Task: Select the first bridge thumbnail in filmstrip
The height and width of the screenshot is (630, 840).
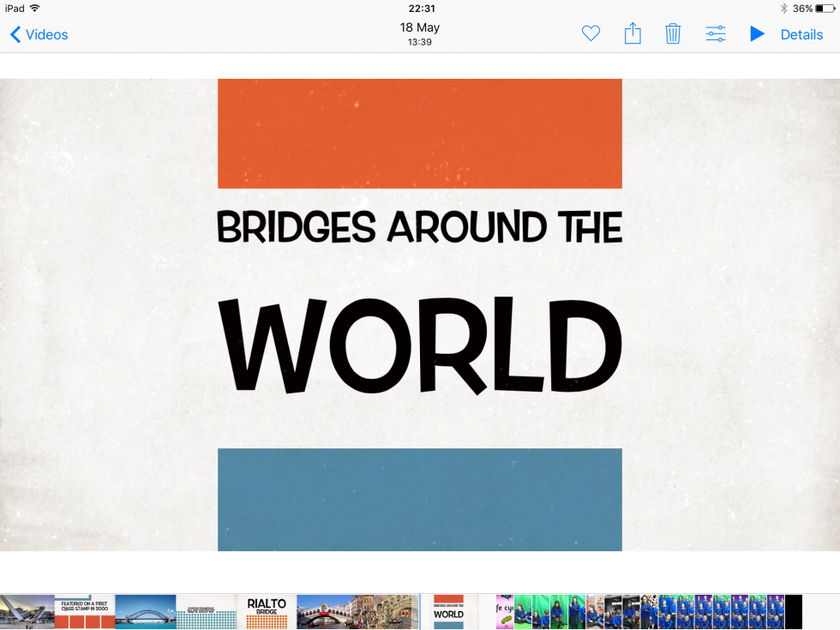Action: pyautogui.click(x=27, y=612)
